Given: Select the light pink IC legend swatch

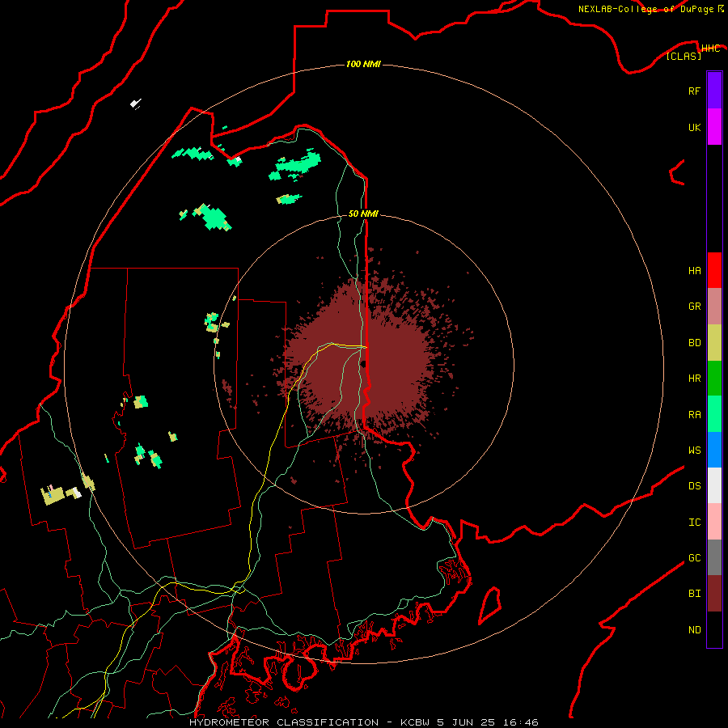Looking at the screenshot, I should click(x=714, y=522).
